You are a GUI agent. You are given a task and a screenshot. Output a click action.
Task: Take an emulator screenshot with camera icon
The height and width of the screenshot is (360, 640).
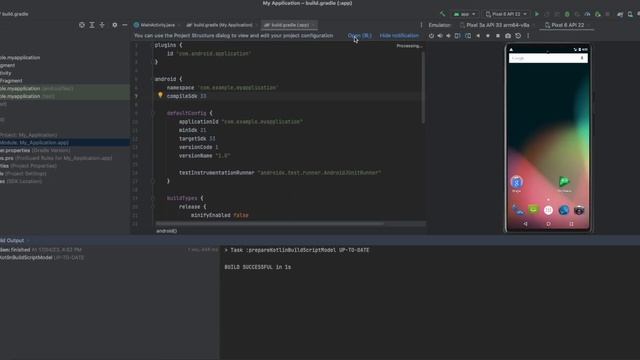508,36
